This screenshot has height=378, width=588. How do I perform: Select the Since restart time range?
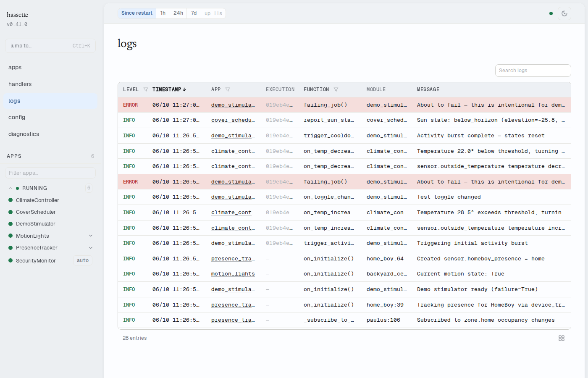pyautogui.click(x=137, y=13)
